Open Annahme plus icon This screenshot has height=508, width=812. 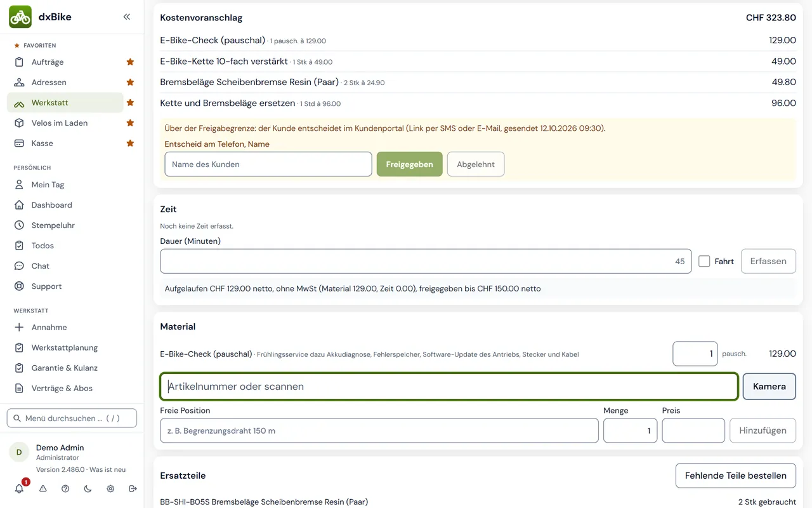[x=19, y=328]
